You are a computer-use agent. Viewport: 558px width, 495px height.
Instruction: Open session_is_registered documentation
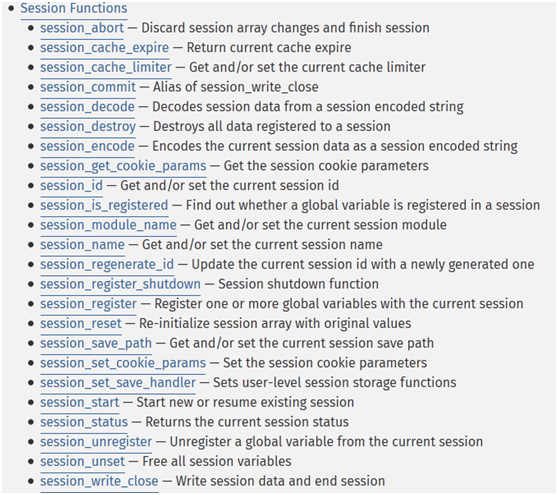104,205
